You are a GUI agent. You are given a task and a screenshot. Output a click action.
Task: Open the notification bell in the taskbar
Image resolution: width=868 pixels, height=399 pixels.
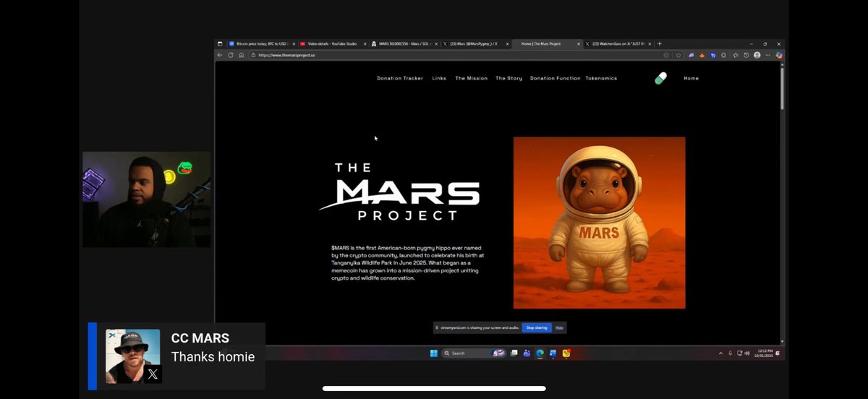point(778,353)
